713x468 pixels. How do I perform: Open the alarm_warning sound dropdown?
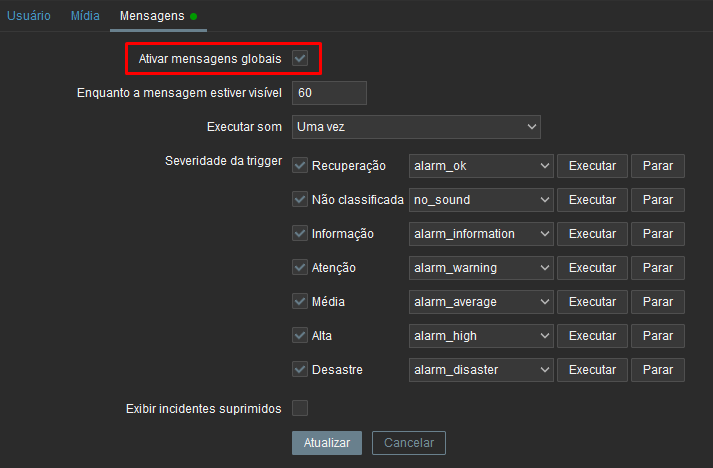481,267
